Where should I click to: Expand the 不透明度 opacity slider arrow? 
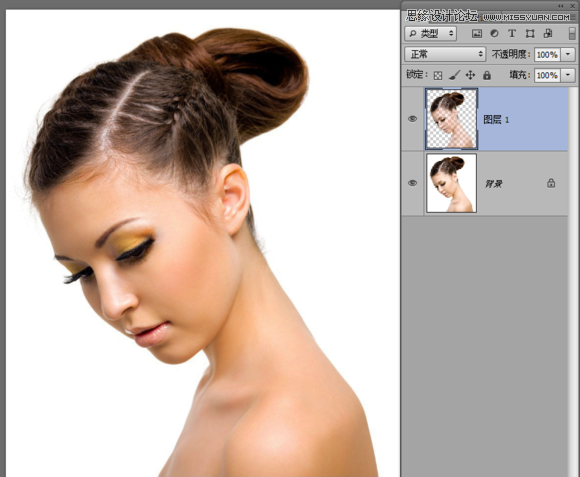(x=568, y=55)
